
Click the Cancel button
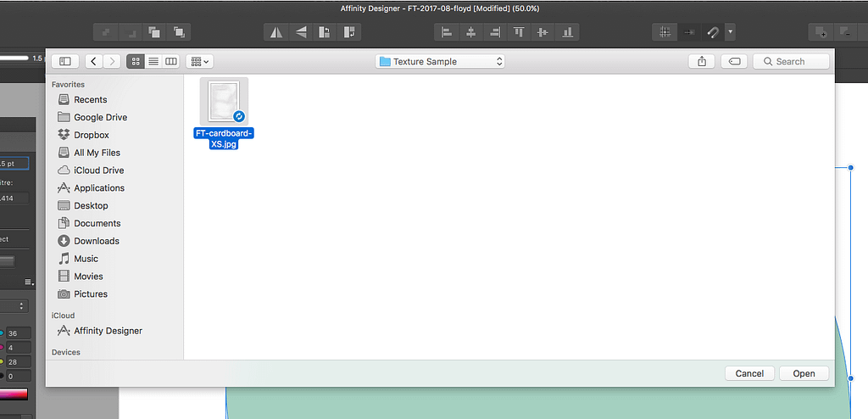(x=749, y=373)
